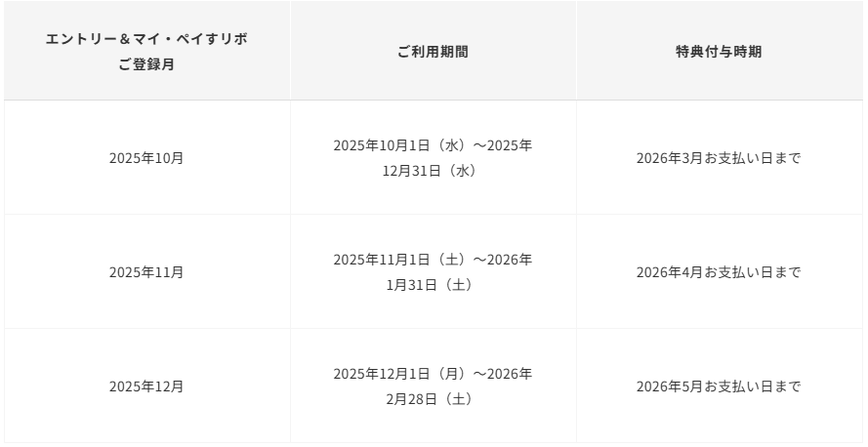Select the 2025年12月 registration month cell

pos(146,386)
